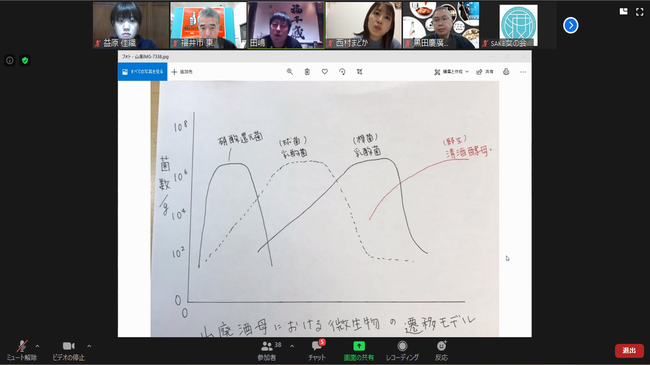
Task: Start recording with the record icon
Action: point(402,346)
